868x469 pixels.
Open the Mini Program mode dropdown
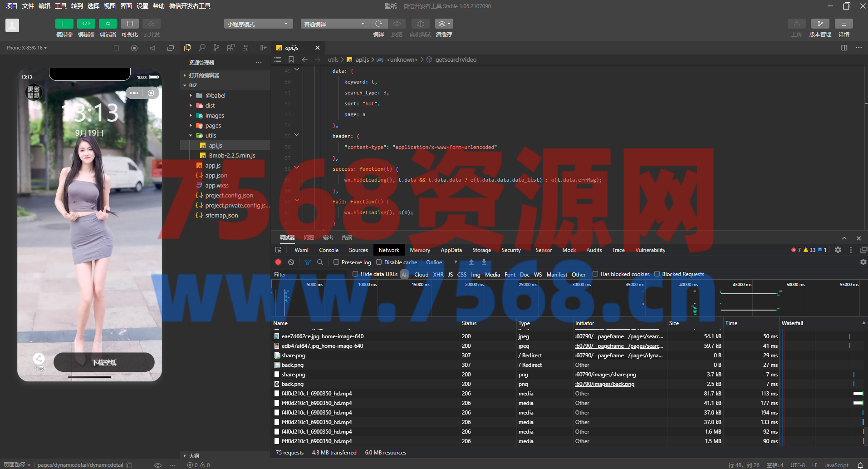coord(258,24)
